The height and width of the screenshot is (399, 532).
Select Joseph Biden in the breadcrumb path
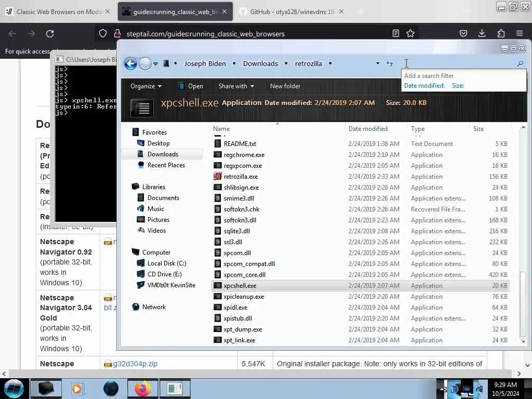pyautogui.click(x=205, y=63)
